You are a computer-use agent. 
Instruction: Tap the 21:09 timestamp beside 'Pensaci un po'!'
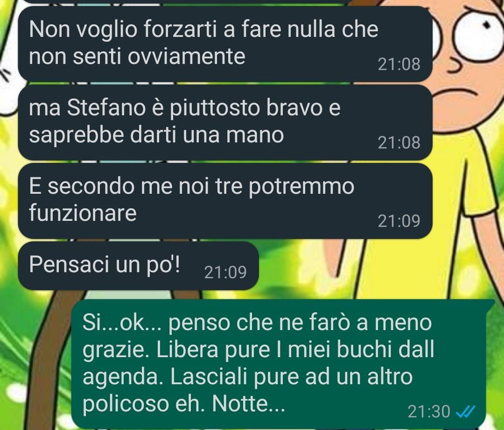tap(225, 272)
